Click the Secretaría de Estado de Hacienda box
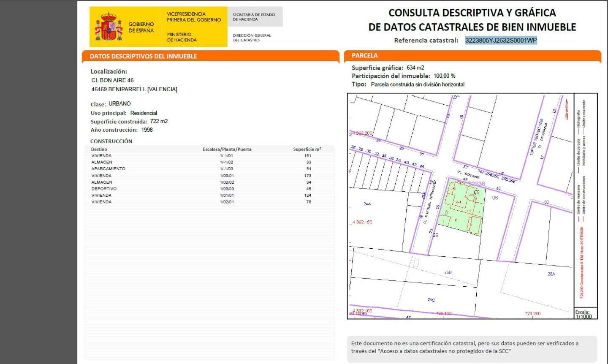The image size is (608, 364). pos(254,17)
